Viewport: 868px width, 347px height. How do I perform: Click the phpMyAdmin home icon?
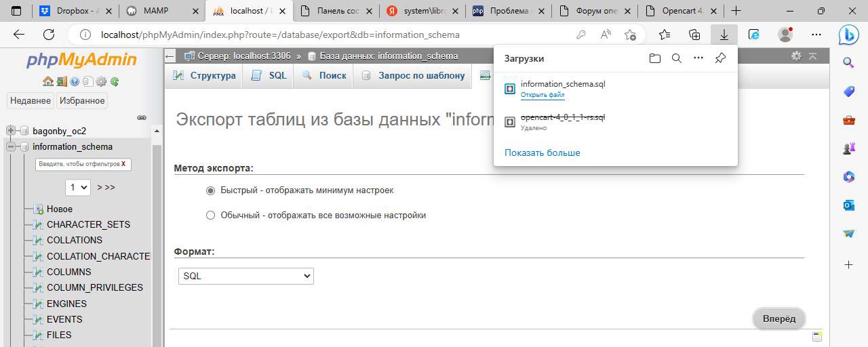47,81
